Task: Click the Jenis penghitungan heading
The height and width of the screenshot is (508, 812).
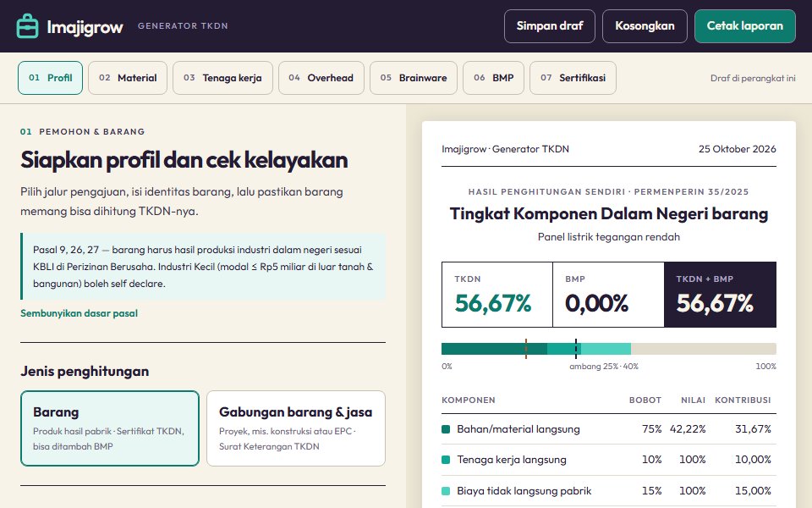Action: click(x=85, y=372)
